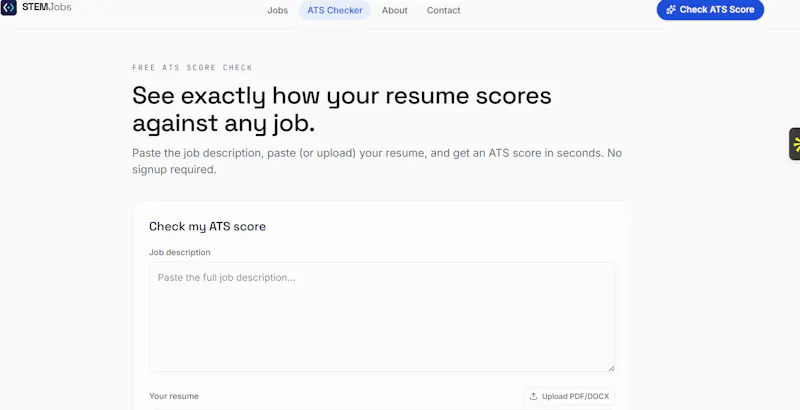Click the 'Check my ATS score' heading
This screenshot has height=410, width=800.
207,226
